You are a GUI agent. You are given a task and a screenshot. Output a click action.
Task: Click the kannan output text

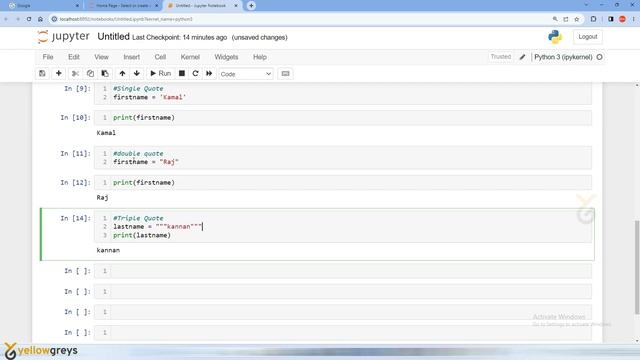pos(108,250)
